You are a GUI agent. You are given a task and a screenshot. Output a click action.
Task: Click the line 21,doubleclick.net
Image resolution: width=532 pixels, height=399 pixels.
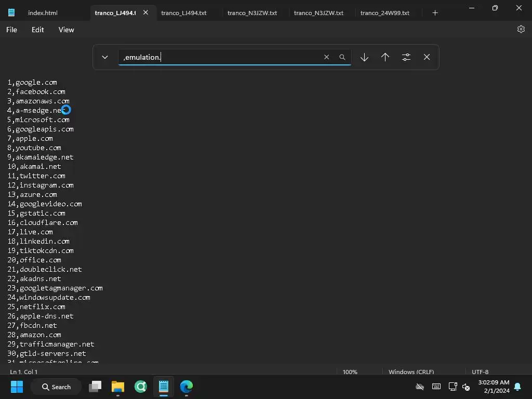pos(45,270)
